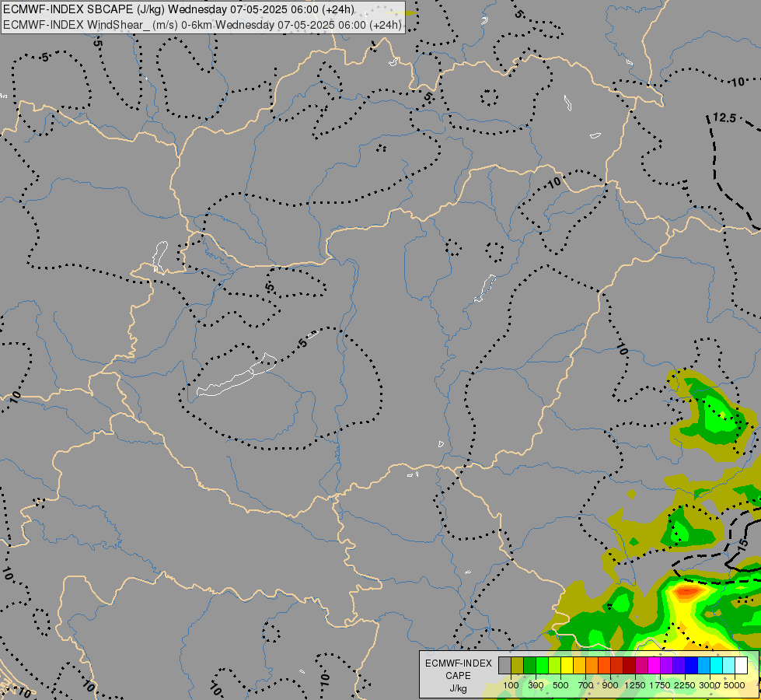Viewport: 761px width, 700px height.
Task: Click the word CAPE in the legend box
Action: pyautogui.click(x=458, y=676)
